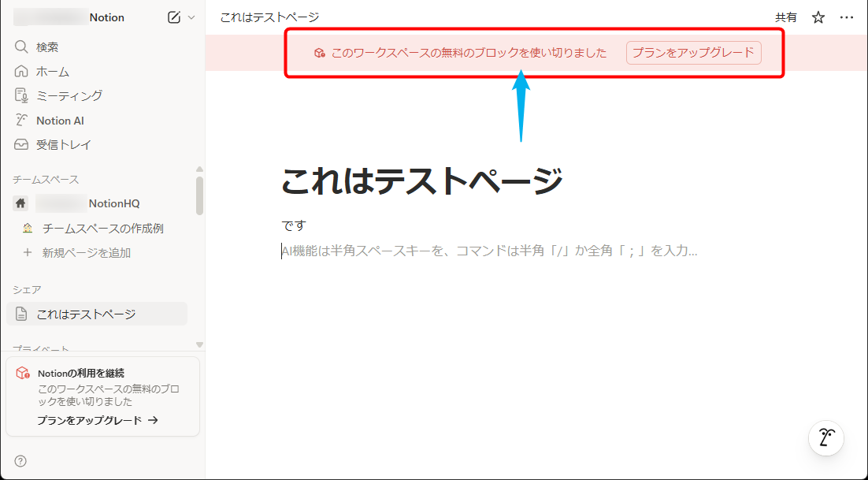Click the sidebar scrollbar down arrow
Viewport: 868px width, 480px height.
[x=199, y=344]
